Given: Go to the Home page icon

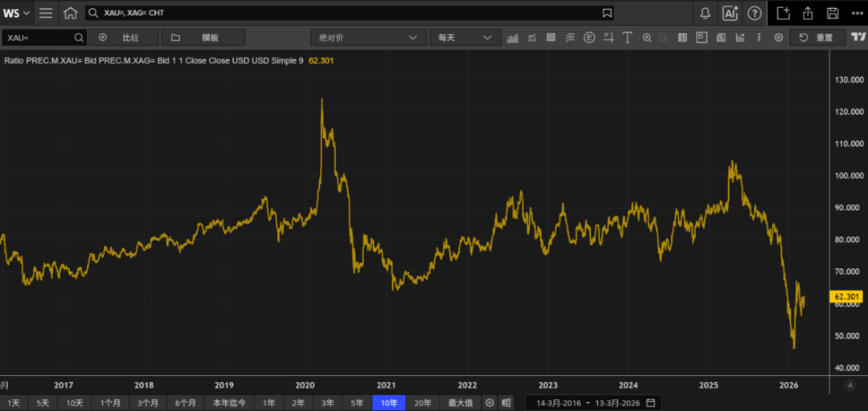Looking at the screenshot, I should [70, 13].
